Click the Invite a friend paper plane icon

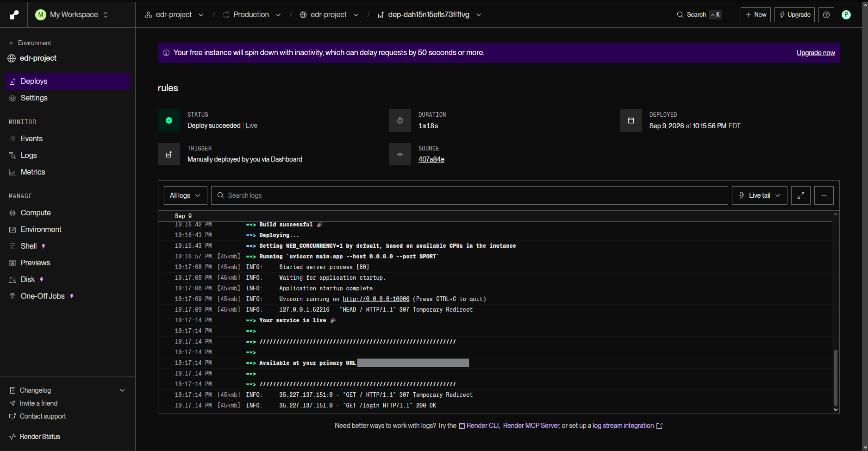12,403
